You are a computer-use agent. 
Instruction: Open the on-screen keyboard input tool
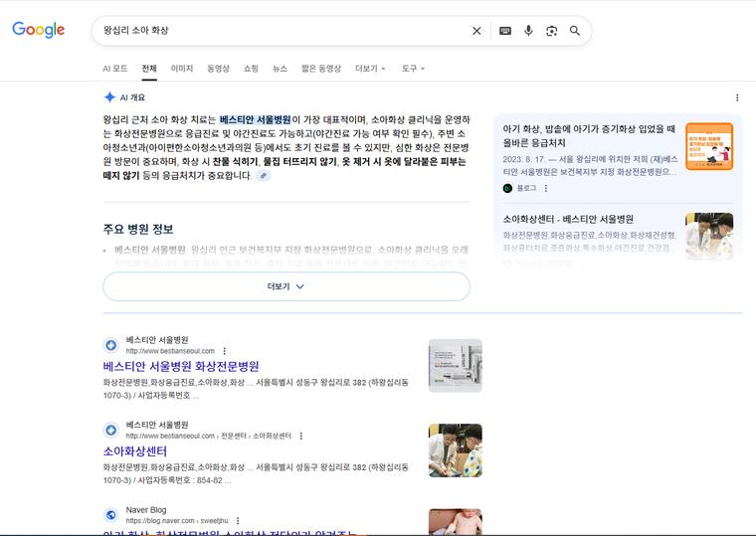[x=504, y=31]
